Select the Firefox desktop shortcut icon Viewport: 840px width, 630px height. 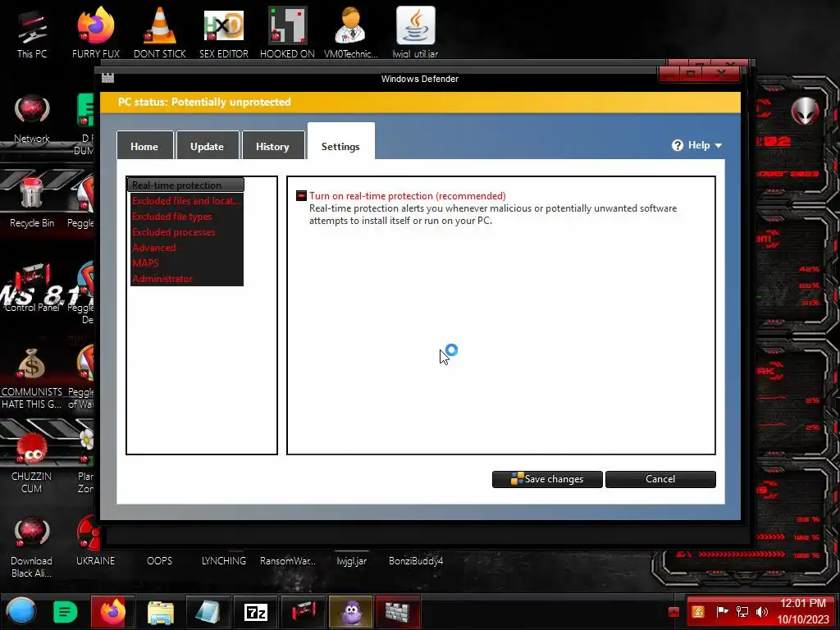[x=96, y=25]
